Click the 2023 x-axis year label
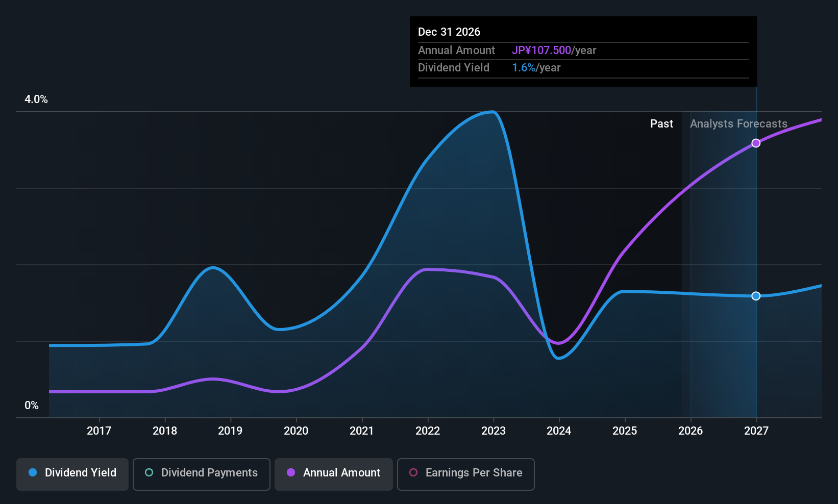This screenshot has width=838, height=504. (x=493, y=431)
